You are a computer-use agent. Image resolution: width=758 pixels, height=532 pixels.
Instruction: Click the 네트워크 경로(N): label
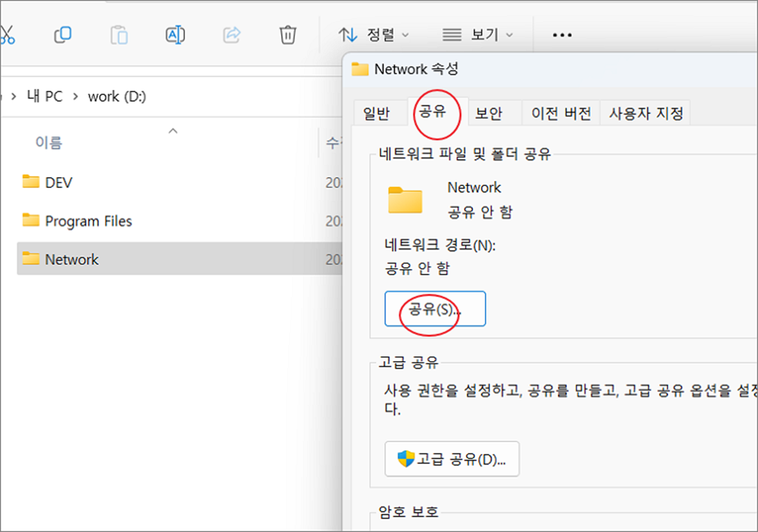[x=440, y=245]
